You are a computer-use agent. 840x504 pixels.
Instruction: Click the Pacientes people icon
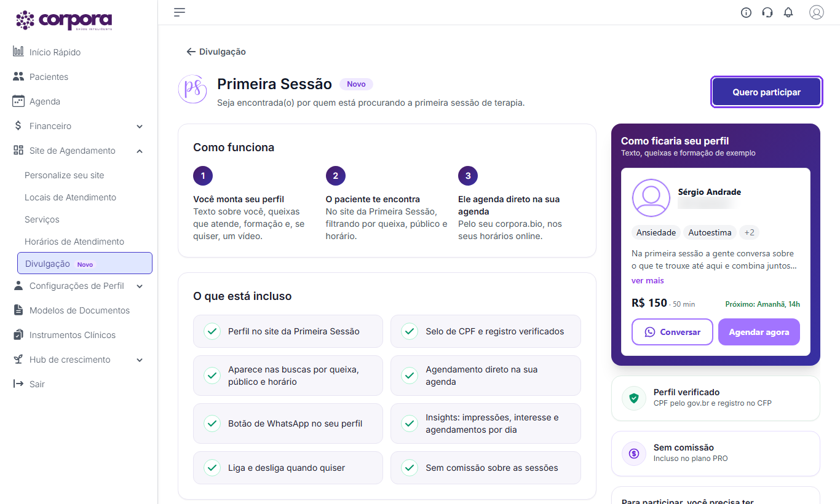coord(18,76)
